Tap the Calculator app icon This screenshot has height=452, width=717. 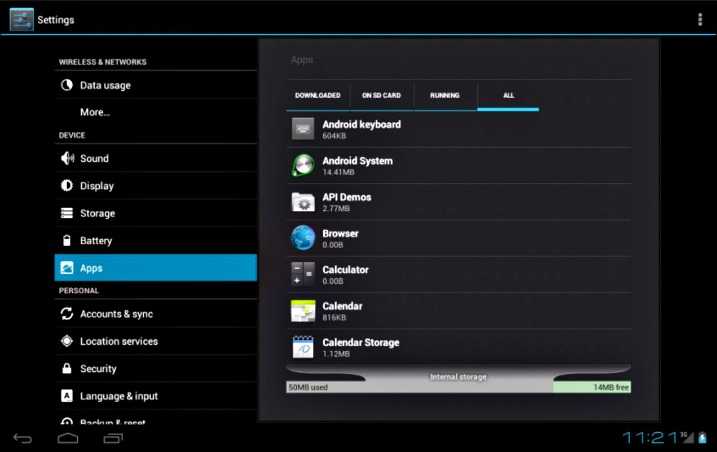tap(303, 274)
